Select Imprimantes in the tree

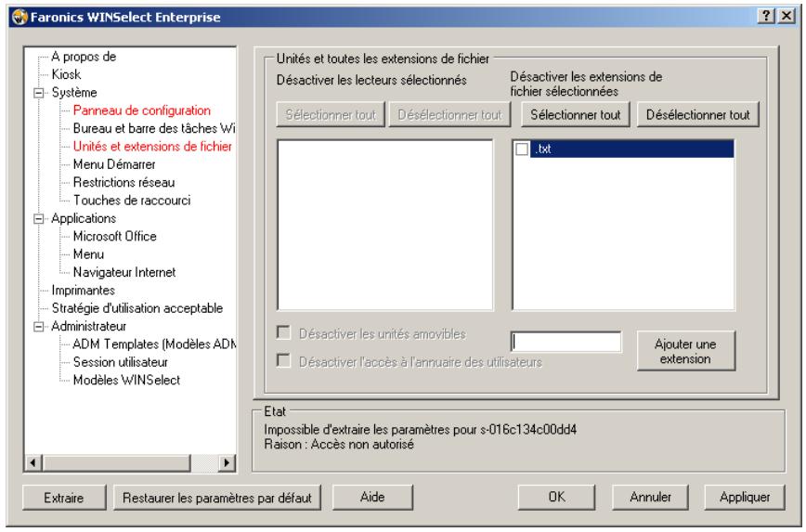(x=84, y=291)
